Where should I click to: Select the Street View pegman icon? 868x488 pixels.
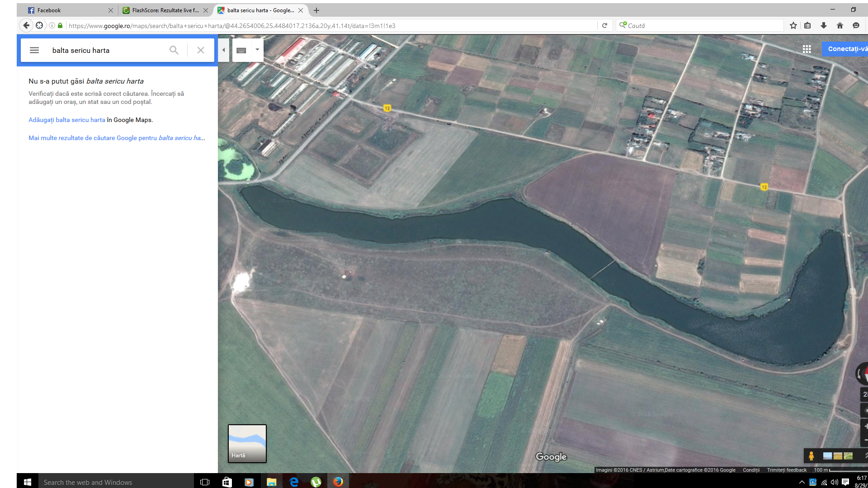click(811, 456)
